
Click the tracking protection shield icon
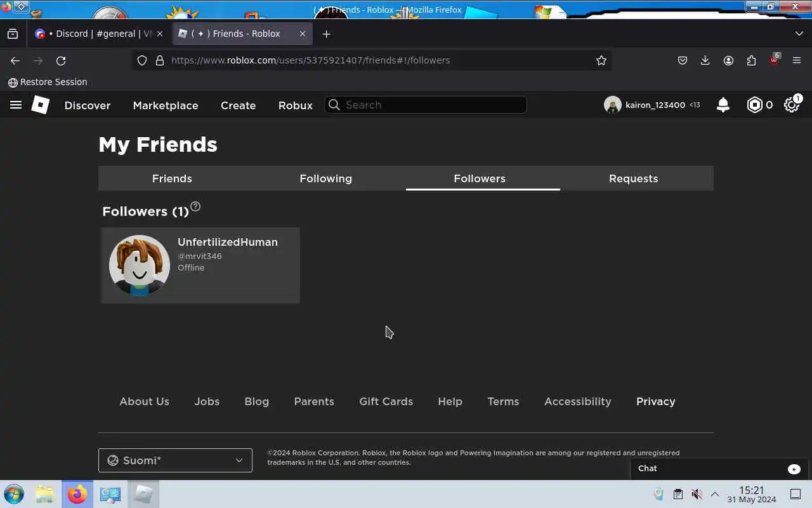click(x=142, y=60)
